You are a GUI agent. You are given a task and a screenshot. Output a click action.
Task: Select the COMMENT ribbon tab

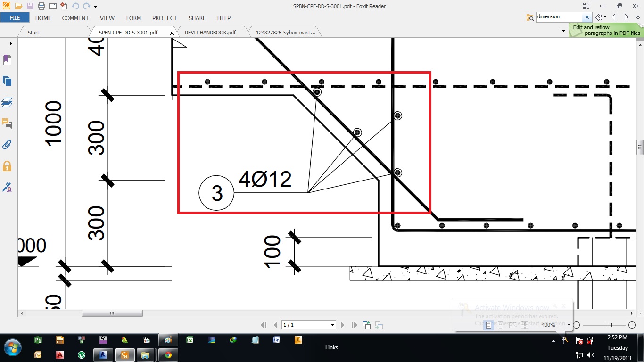[75, 18]
